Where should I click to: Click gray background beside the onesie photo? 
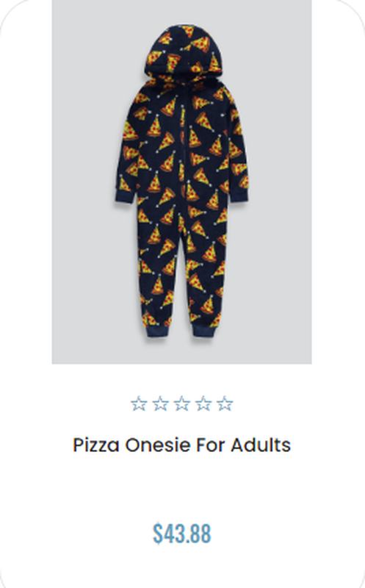82,187
